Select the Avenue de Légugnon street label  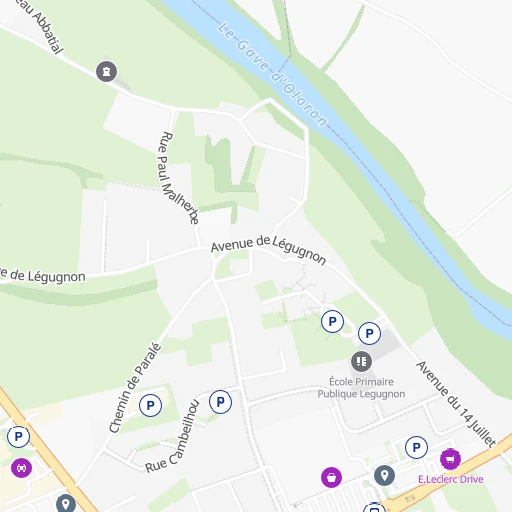point(268,250)
